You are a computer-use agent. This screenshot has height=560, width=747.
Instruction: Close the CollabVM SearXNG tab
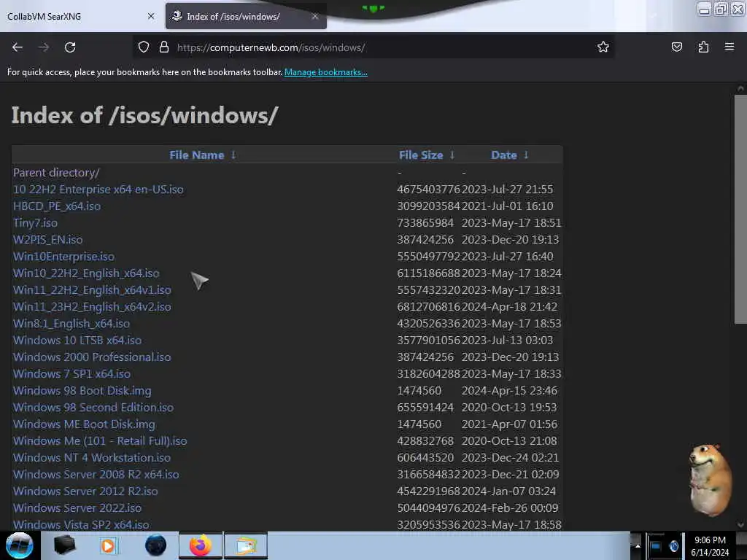pyautogui.click(x=151, y=16)
